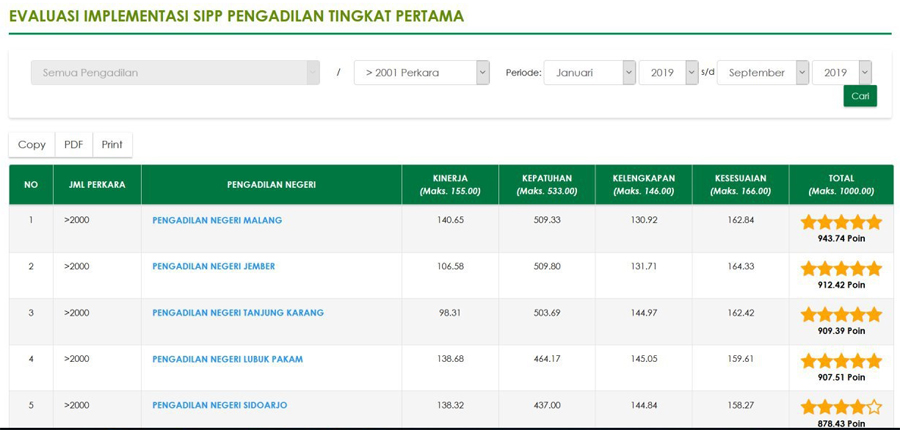The height and width of the screenshot is (430, 900).
Task: Expand the Januari start month dropdown
Action: [x=589, y=73]
